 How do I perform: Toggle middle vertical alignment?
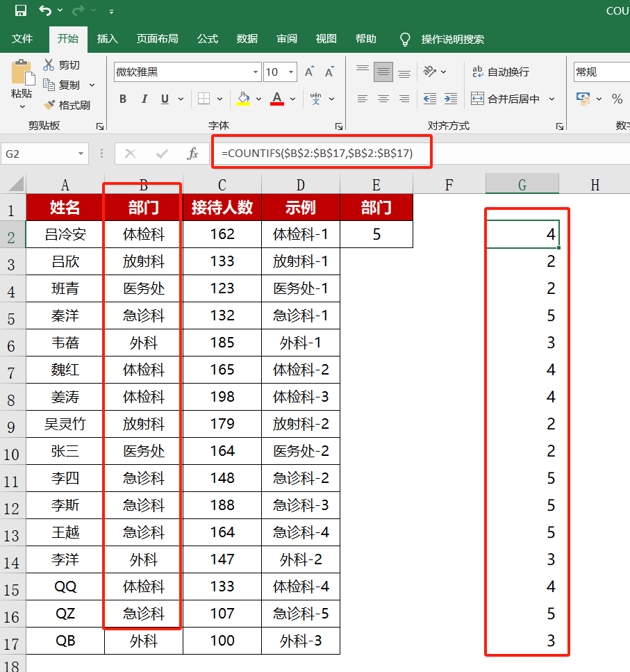(383, 72)
